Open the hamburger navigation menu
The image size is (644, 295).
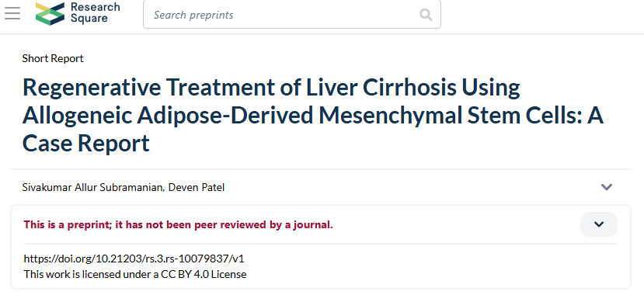(12, 13)
